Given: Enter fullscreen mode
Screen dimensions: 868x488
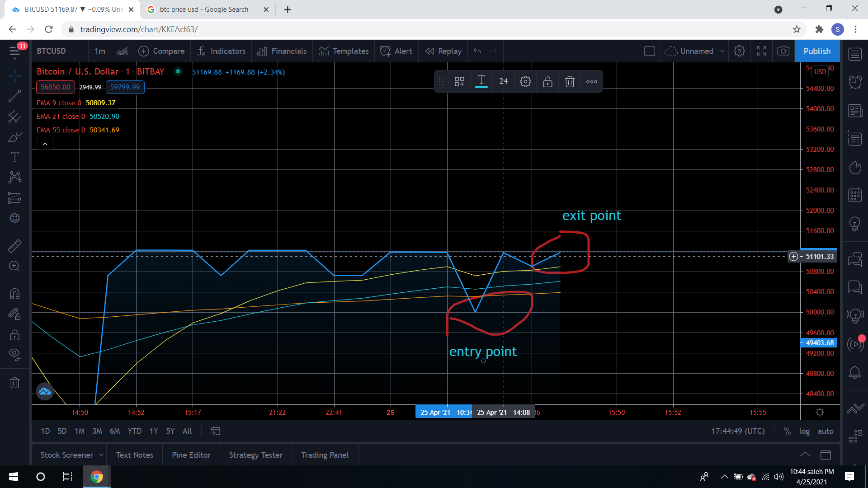Looking at the screenshot, I should pos(761,51).
